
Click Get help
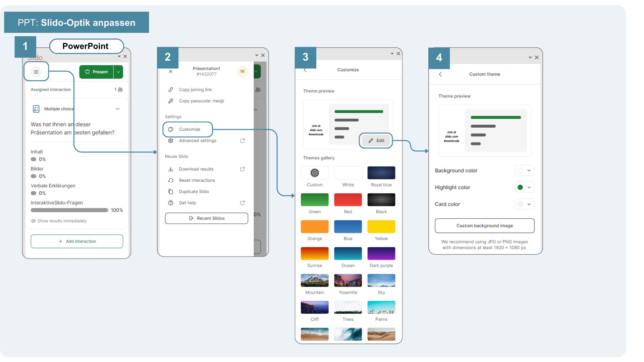[187, 203]
